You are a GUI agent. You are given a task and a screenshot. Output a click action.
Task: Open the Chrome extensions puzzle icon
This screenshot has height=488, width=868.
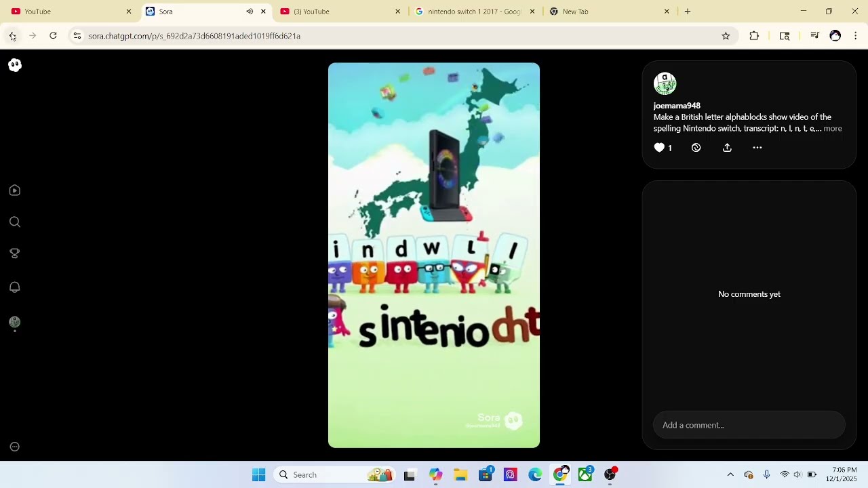[754, 36]
